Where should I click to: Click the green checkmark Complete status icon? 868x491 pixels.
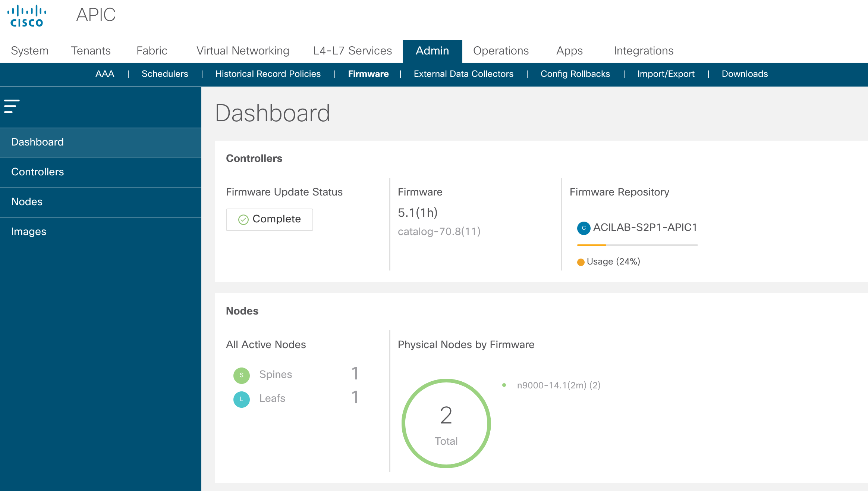(243, 220)
